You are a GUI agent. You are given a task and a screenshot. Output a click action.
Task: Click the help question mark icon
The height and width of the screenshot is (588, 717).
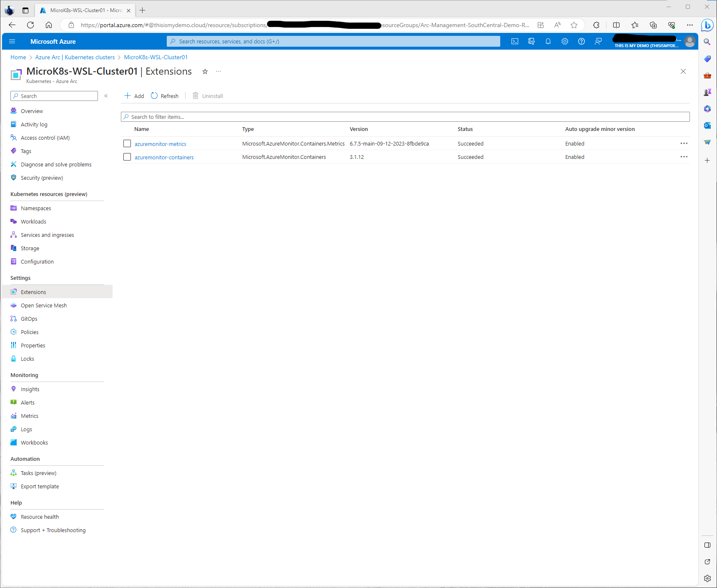(x=582, y=41)
